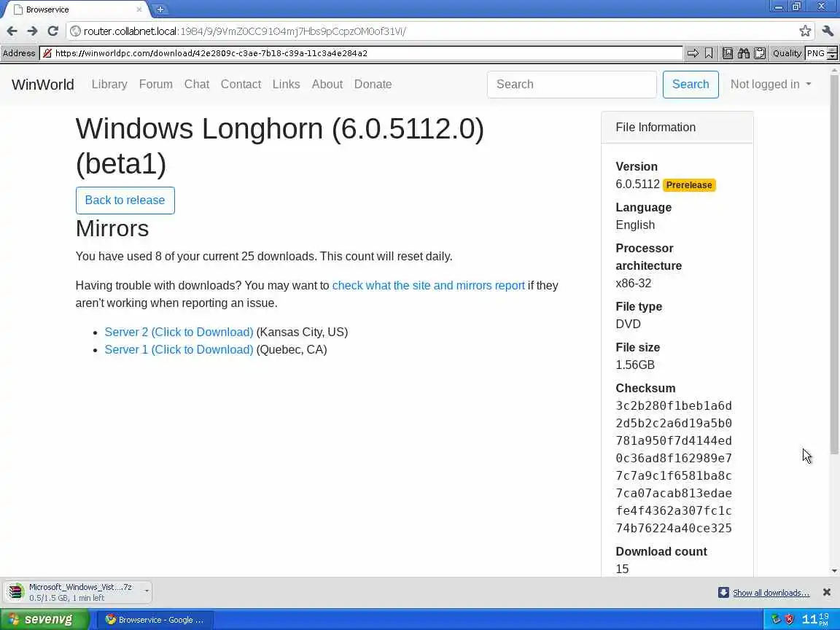The width and height of the screenshot is (840, 630).
Task: Click the 1.56GB file size value
Action: tap(635, 365)
